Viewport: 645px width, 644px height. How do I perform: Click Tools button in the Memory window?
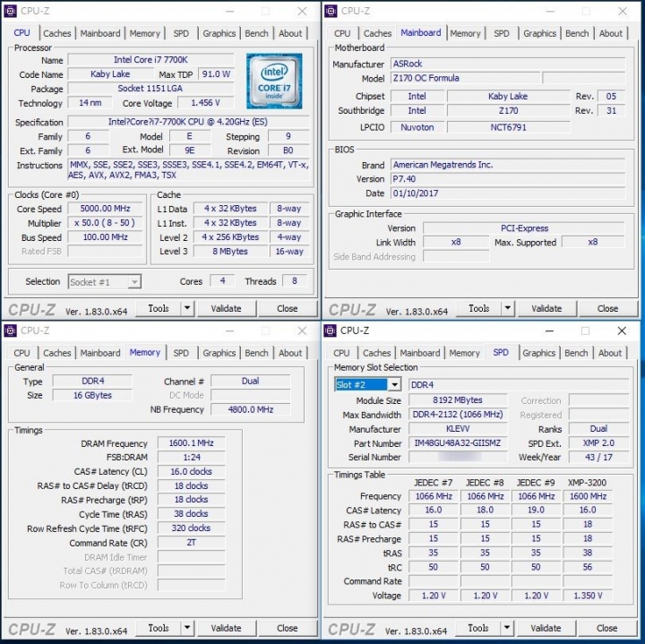[159, 628]
